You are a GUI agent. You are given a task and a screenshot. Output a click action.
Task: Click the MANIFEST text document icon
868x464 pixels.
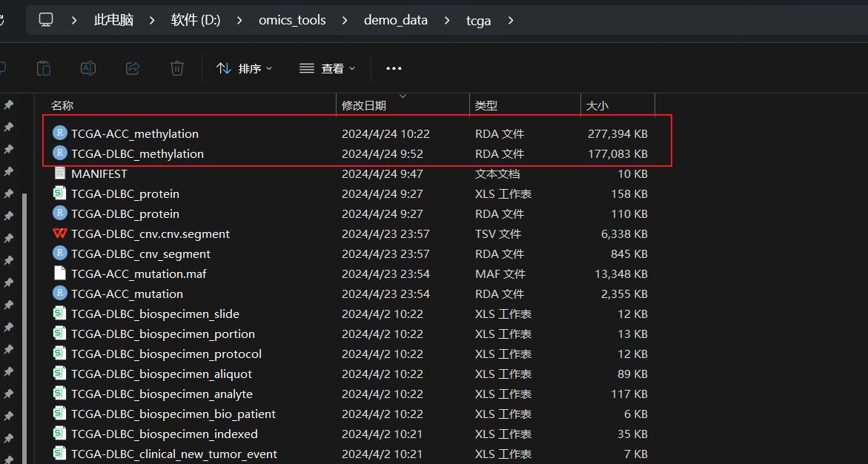tap(60, 173)
